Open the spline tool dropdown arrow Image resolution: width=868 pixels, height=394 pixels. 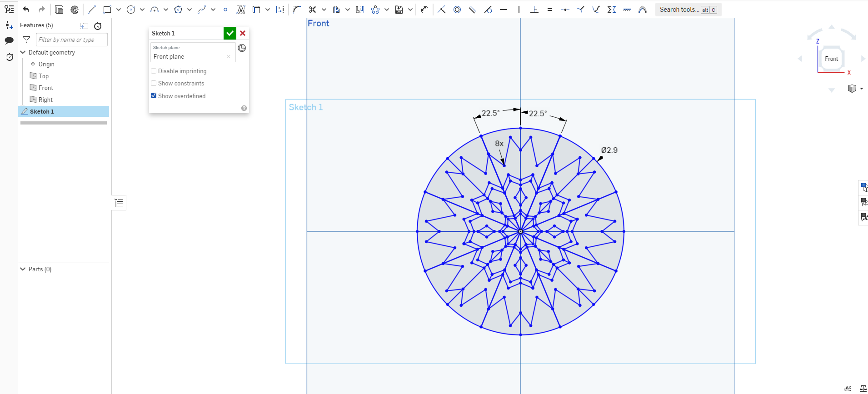point(213,10)
